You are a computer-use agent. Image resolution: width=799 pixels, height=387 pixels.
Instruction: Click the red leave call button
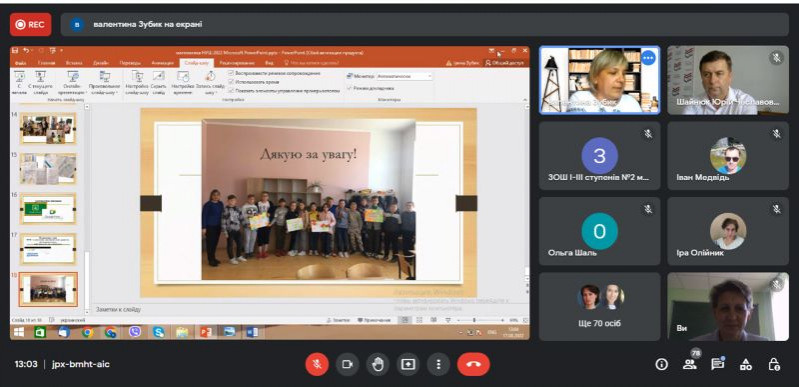[x=473, y=364]
